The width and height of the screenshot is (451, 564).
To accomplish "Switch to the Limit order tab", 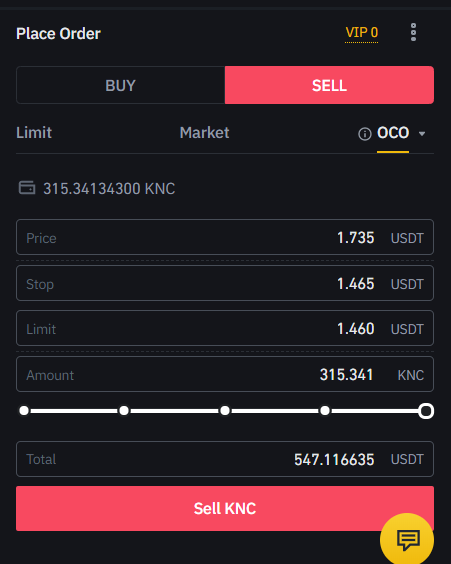I will 34,133.
